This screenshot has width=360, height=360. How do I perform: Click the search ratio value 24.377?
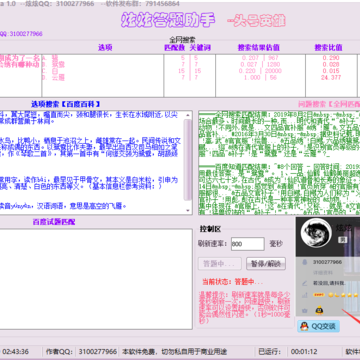(x=331, y=77)
